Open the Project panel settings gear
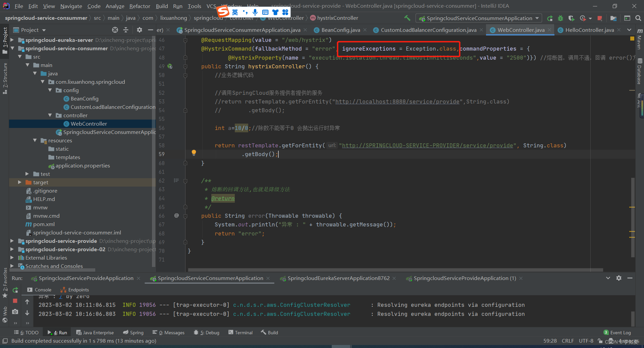The image size is (644, 348). click(140, 30)
